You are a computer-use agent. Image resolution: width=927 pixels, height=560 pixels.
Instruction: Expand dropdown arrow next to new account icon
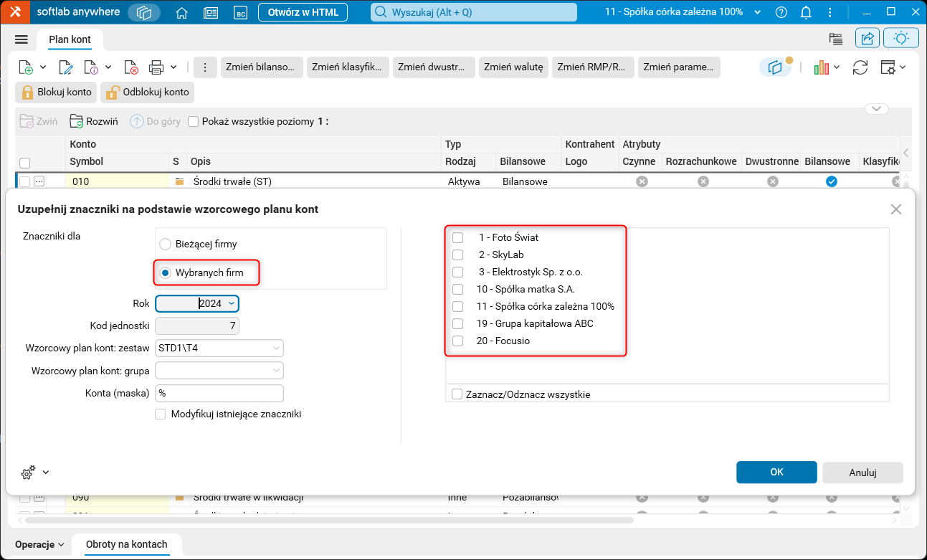tap(43, 67)
